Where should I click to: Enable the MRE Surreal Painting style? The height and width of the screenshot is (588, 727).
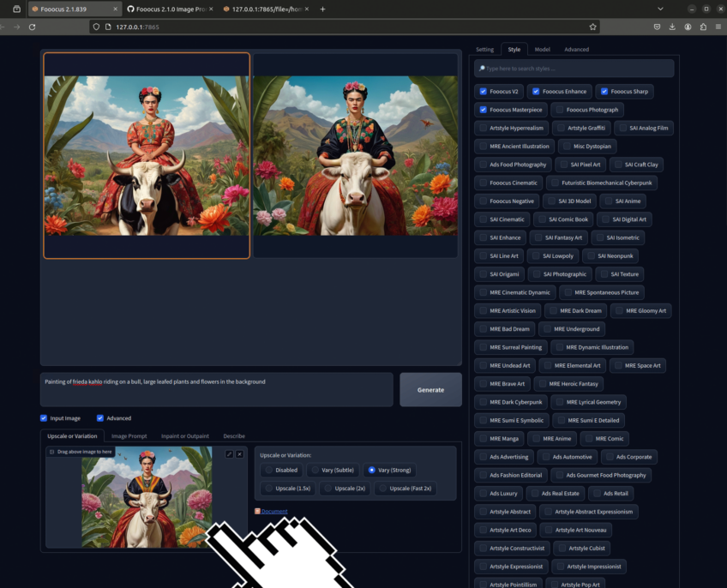[484, 347]
